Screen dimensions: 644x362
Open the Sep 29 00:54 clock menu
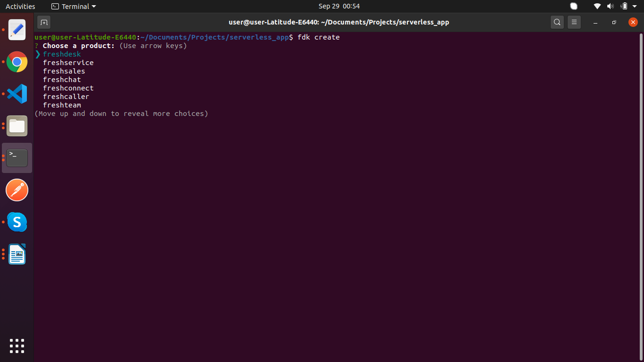click(339, 6)
